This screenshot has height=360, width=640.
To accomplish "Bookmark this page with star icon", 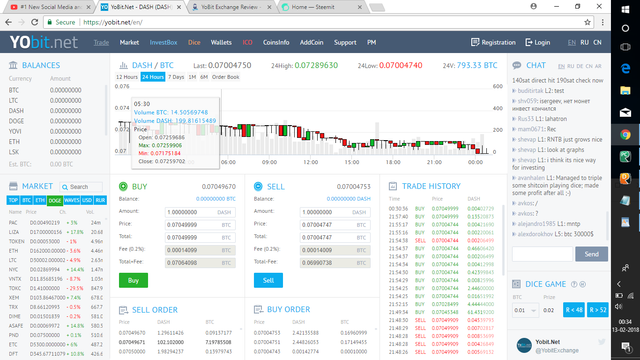I will pos(587,22).
